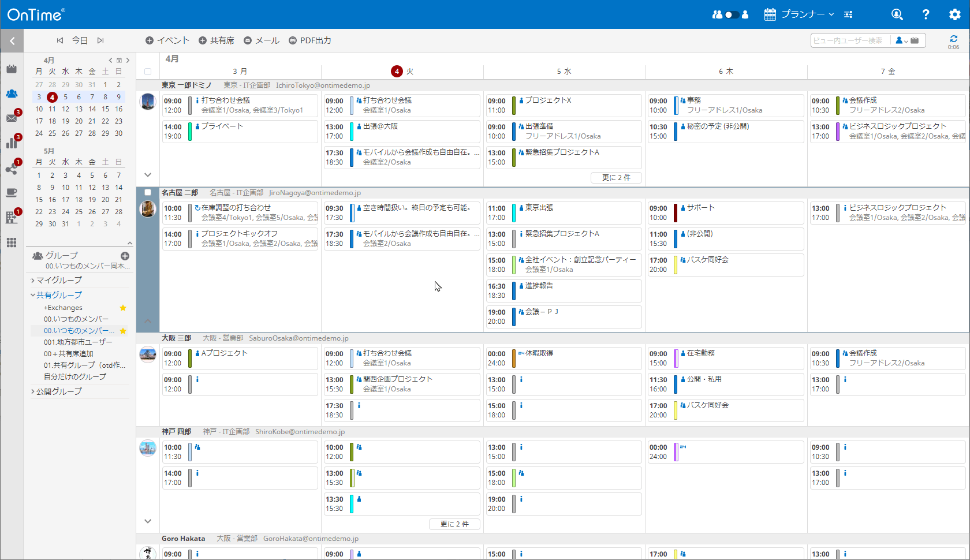Check the select-all checkbox in date header
The width and height of the screenshot is (970, 560).
tap(148, 72)
